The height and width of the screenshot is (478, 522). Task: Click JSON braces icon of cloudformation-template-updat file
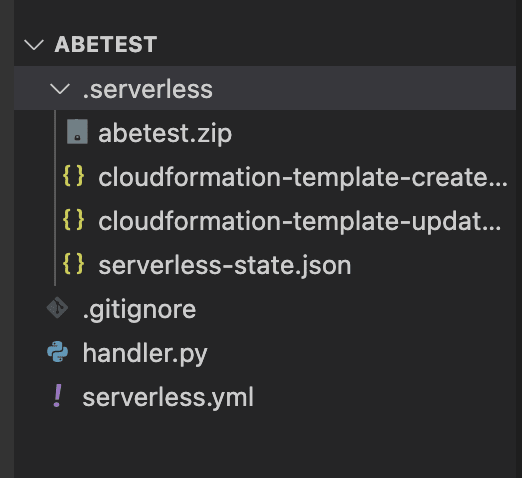pos(73,220)
